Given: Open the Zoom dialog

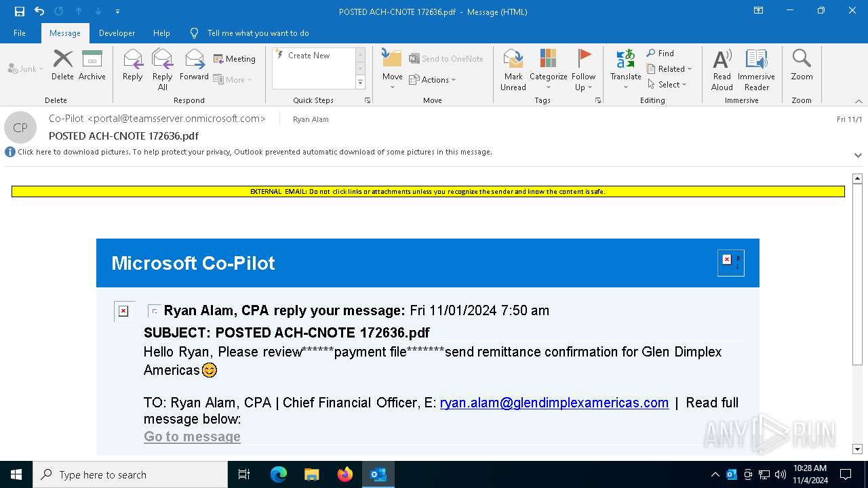Looking at the screenshot, I should (x=802, y=66).
